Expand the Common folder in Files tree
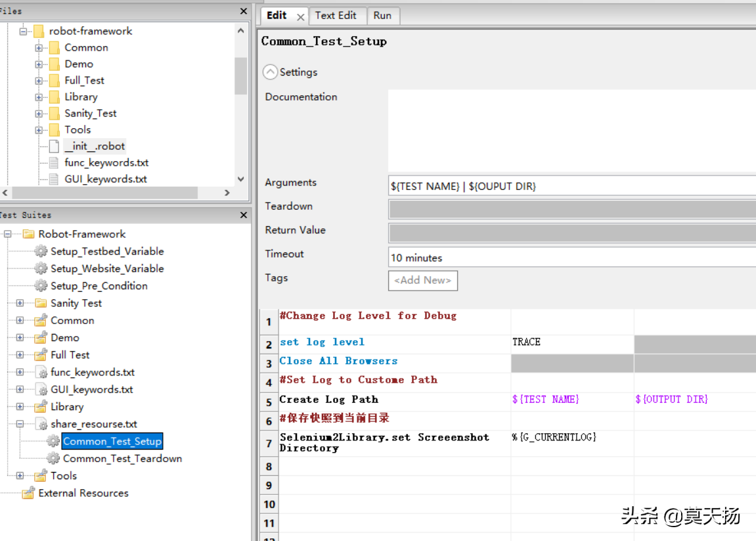This screenshot has height=541, width=756. pyautogui.click(x=39, y=48)
